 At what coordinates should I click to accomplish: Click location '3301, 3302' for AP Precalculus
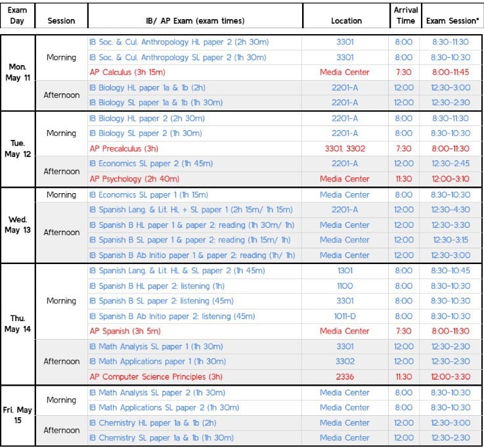click(345, 149)
